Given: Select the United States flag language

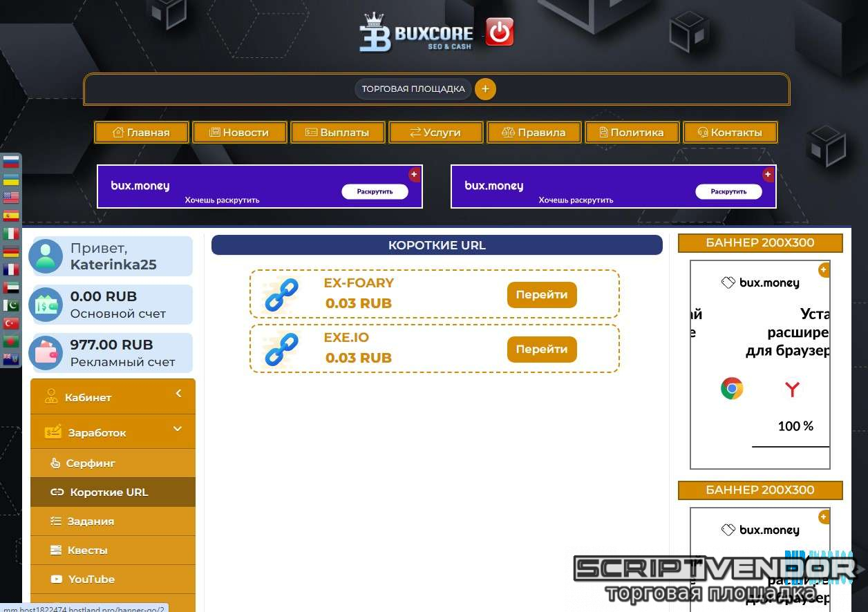Looking at the screenshot, I should coord(11,198).
